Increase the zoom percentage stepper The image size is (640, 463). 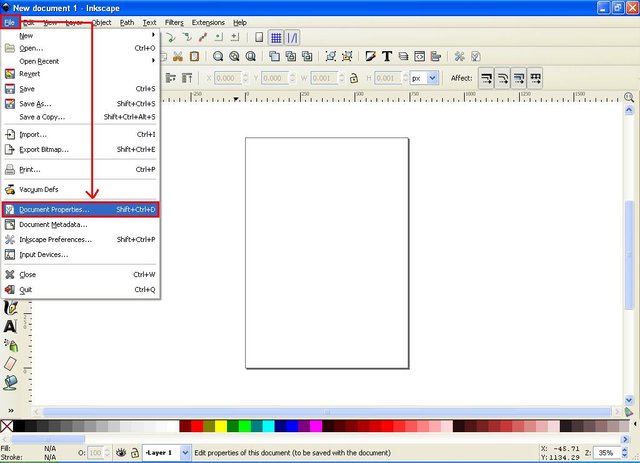(x=624, y=450)
